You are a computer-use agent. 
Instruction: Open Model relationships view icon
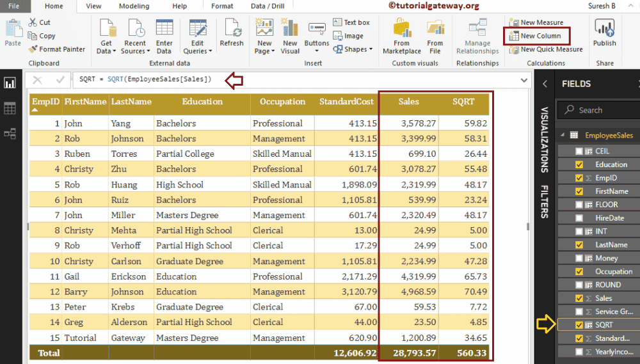[x=10, y=134]
